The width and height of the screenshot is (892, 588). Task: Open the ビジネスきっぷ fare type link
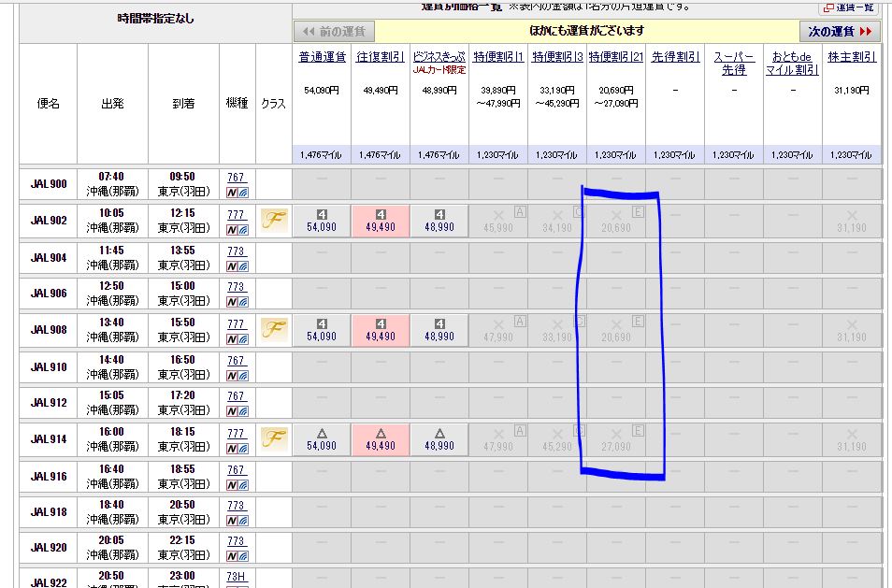pyautogui.click(x=439, y=57)
